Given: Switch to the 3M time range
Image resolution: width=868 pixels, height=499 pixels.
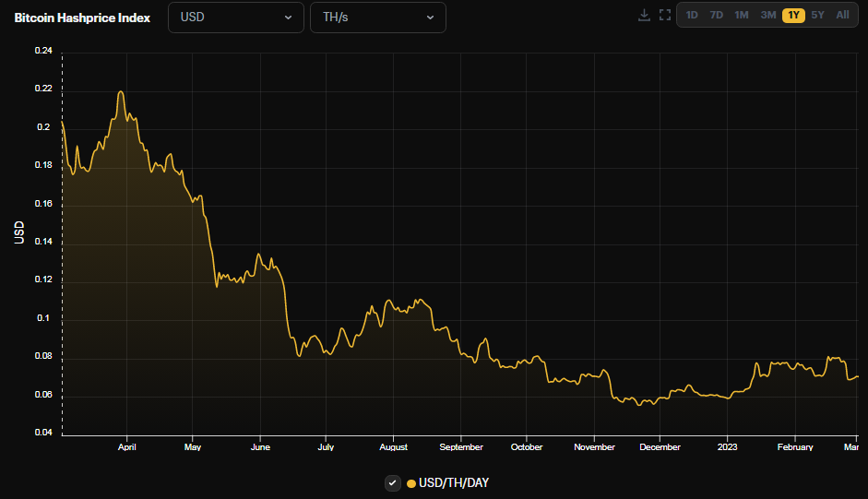Looking at the screenshot, I should tap(767, 16).
